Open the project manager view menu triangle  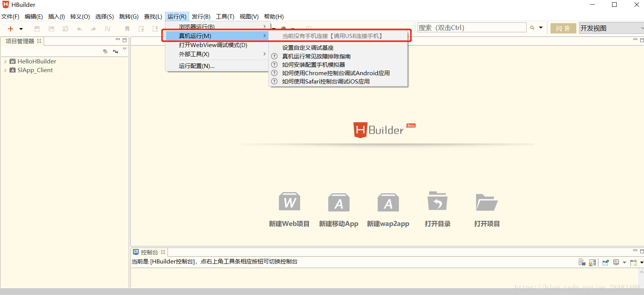(125, 49)
